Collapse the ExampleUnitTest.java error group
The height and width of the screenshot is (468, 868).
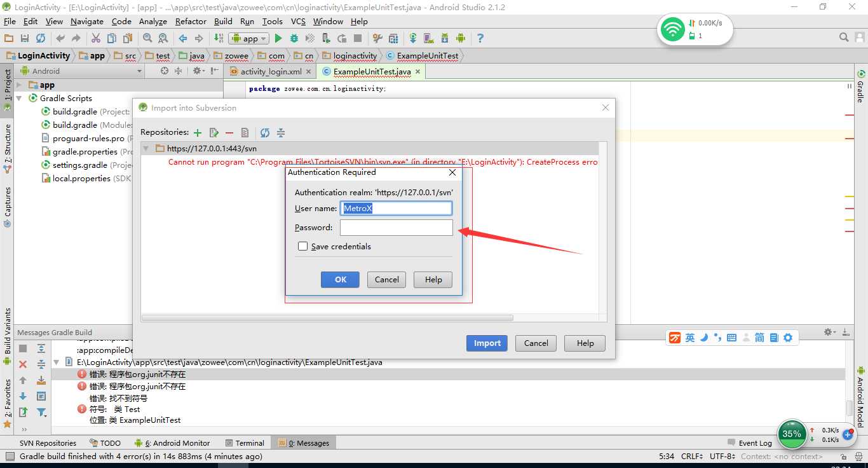pos(57,362)
